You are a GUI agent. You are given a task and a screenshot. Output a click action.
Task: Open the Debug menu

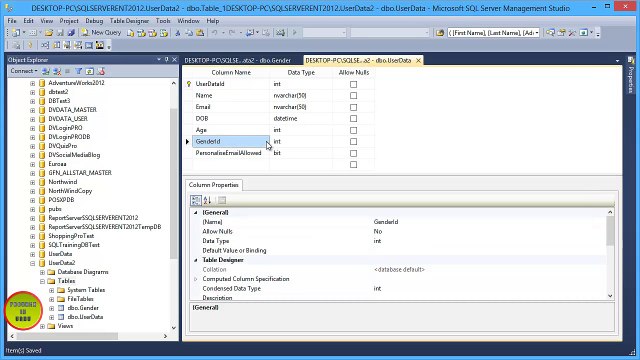point(94,21)
